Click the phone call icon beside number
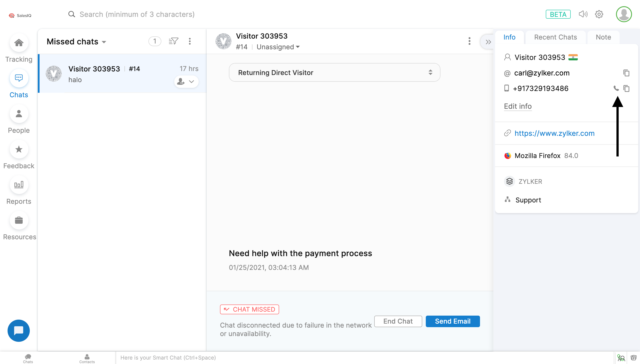 [x=616, y=88]
